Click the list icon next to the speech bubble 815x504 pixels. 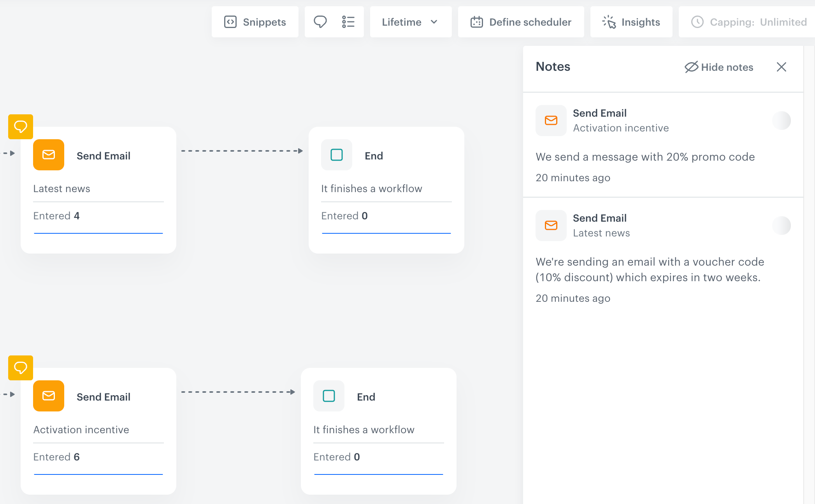[348, 22]
